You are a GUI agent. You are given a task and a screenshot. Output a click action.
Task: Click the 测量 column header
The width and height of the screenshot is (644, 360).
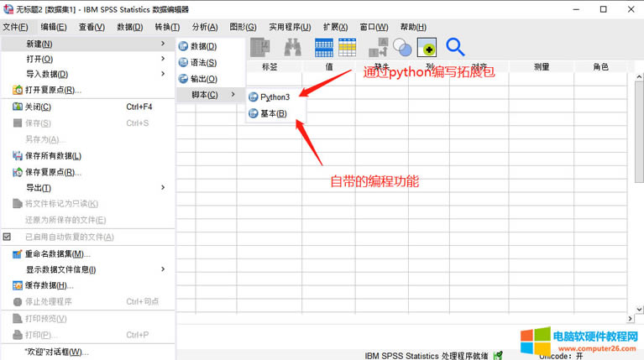coord(542,66)
